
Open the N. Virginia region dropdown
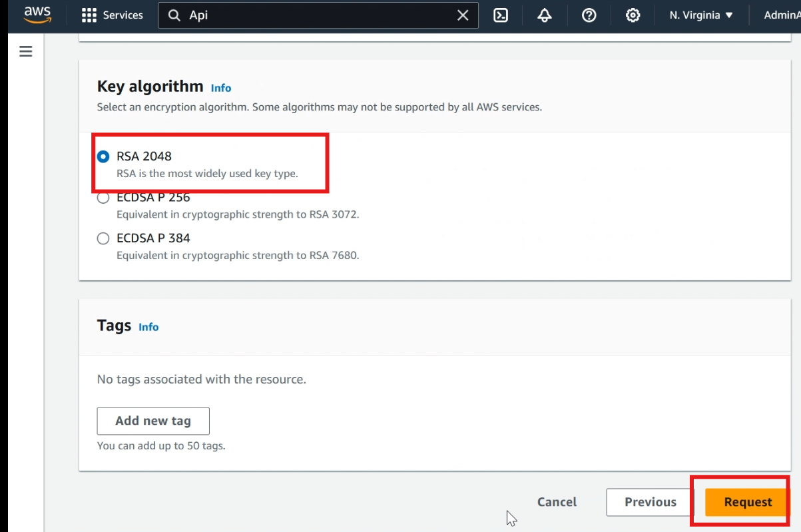coord(700,15)
